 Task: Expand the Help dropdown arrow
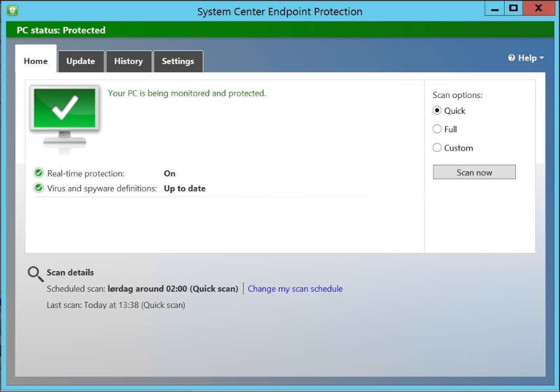pyautogui.click(x=542, y=58)
